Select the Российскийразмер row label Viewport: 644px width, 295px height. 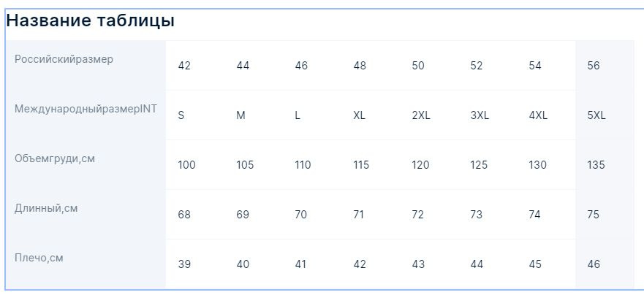[64, 59]
